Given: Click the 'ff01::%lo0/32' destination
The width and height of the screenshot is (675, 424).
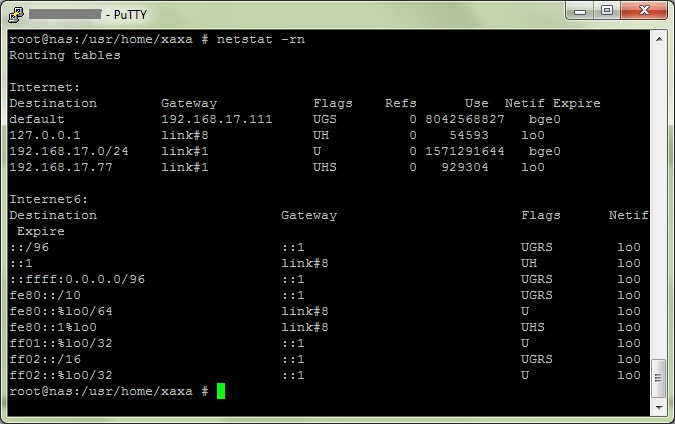Looking at the screenshot, I should [x=61, y=343].
